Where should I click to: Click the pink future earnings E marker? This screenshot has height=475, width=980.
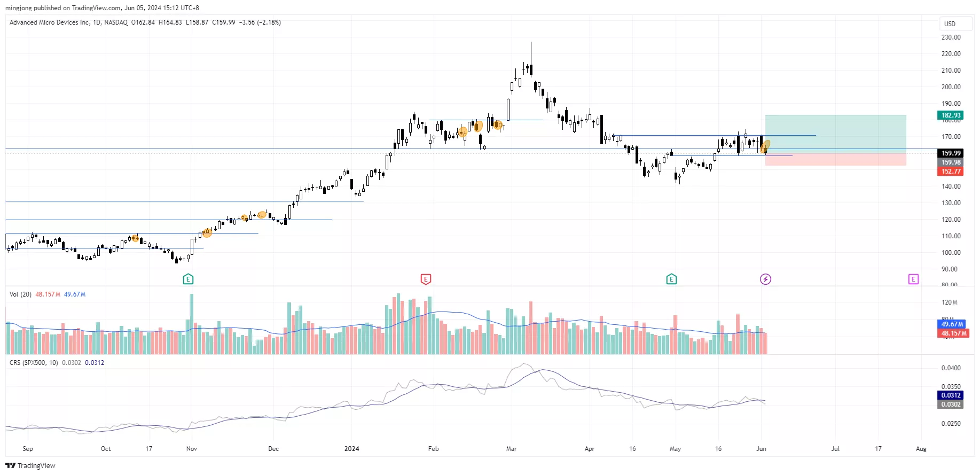913,279
